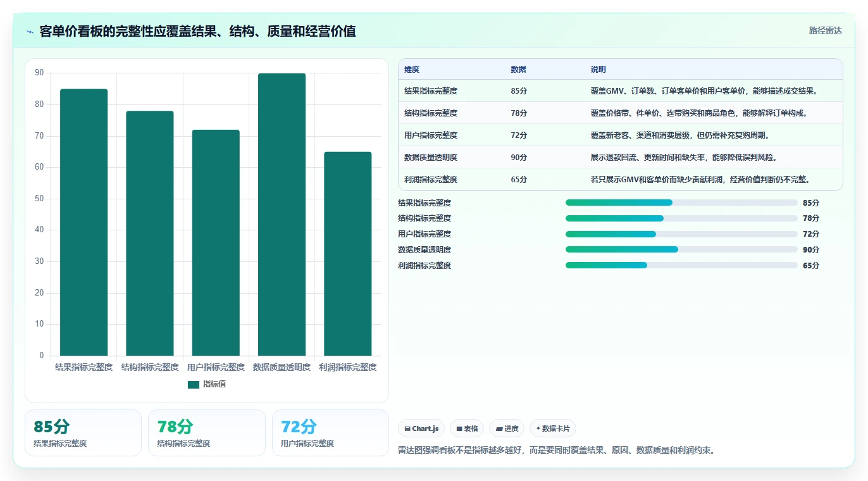Click the 表格 tag chip
Viewport: 868px width, 481px height.
pos(467,428)
